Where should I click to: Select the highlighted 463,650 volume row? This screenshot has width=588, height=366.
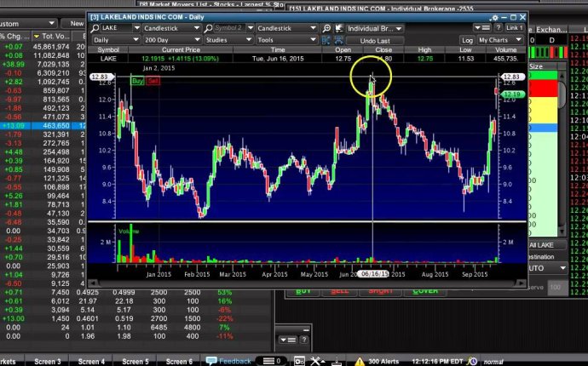(43, 125)
